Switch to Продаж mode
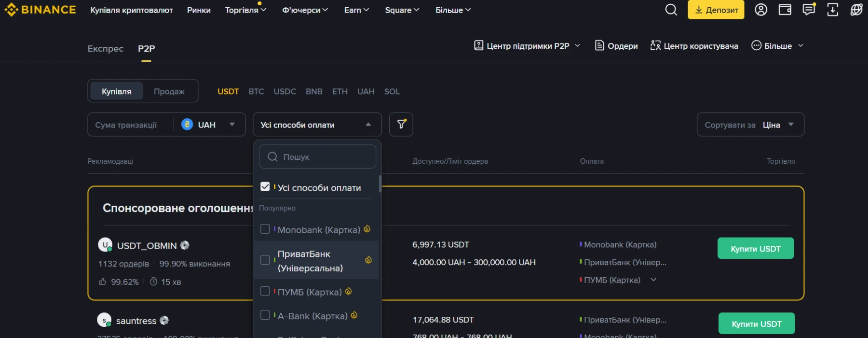 click(169, 91)
